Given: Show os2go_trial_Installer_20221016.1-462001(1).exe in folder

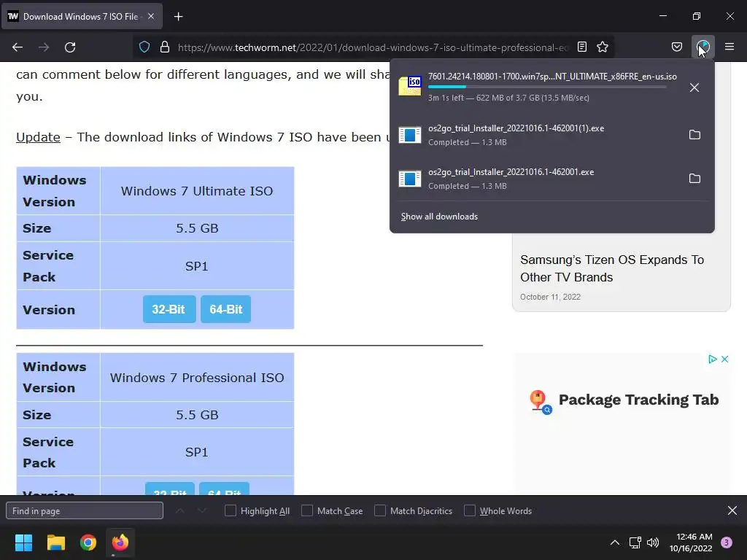Looking at the screenshot, I should click(694, 135).
